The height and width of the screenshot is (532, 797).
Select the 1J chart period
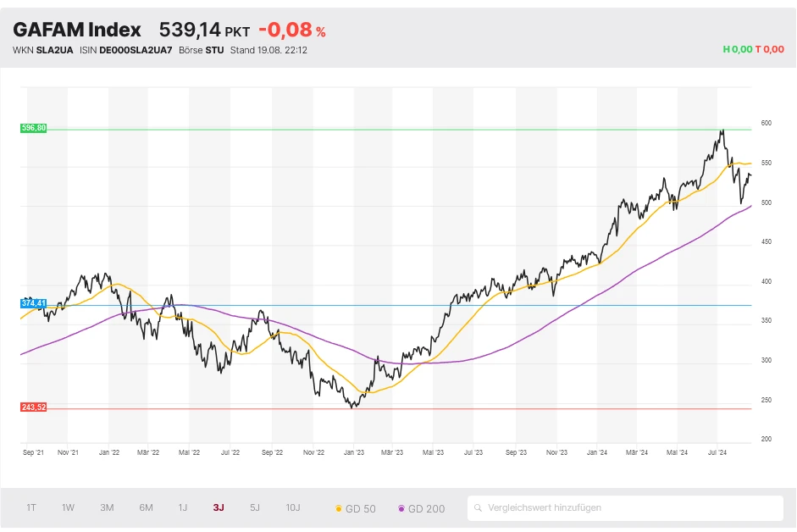click(x=183, y=508)
